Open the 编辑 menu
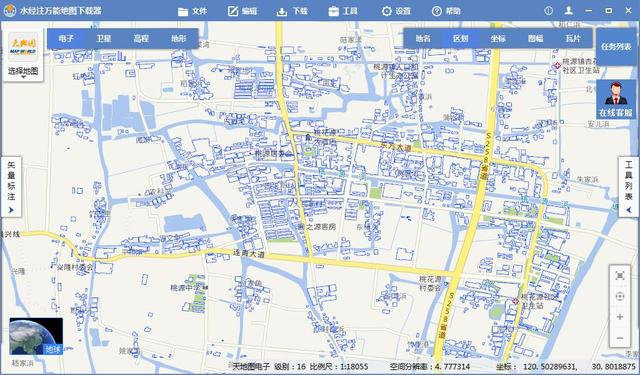The image size is (640, 375). point(242,11)
